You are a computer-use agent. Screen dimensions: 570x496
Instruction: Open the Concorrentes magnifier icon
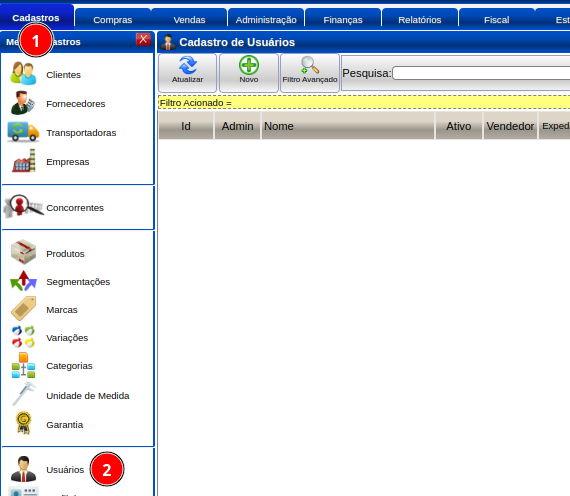tap(23, 206)
